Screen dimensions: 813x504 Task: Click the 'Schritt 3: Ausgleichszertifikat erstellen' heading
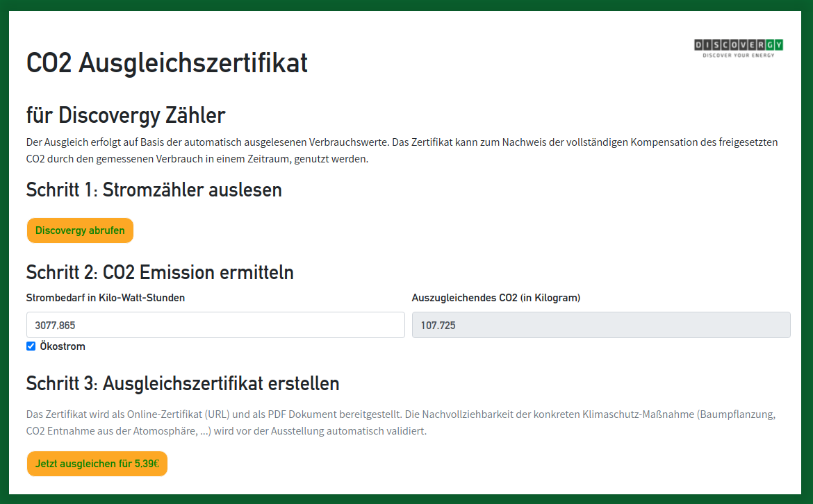click(183, 384)
